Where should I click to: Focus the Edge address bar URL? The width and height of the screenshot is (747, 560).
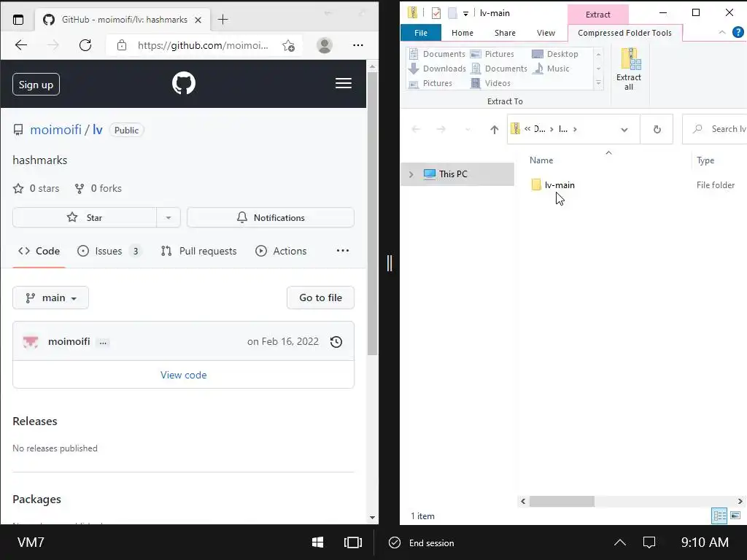pos(203,45)
